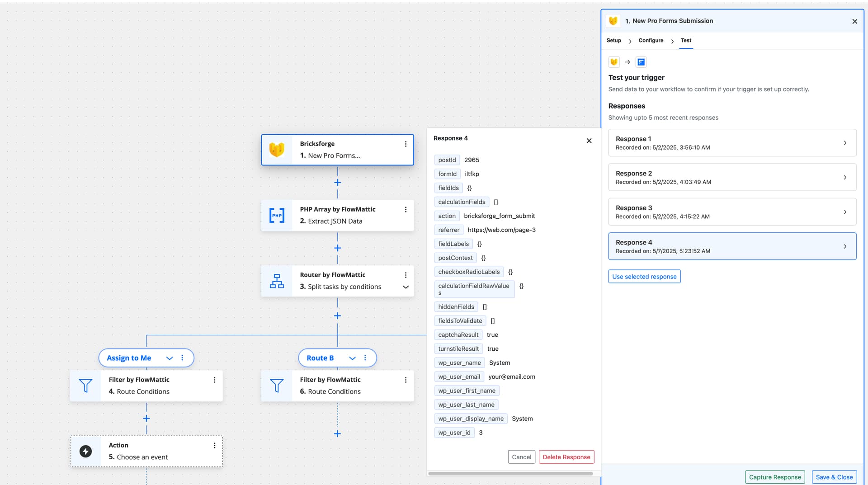Open three-dot menu on Assign to Me route
Image resolution: width=868 pixels, height=485 pixels.
pyautogui.click(x=182, y=358)
